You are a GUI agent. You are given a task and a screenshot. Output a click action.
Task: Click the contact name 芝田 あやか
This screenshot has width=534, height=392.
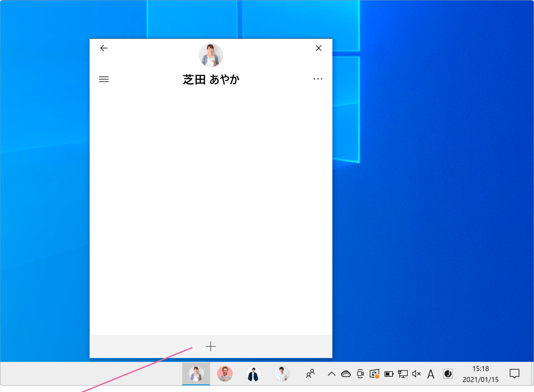(x=211, y=80)
